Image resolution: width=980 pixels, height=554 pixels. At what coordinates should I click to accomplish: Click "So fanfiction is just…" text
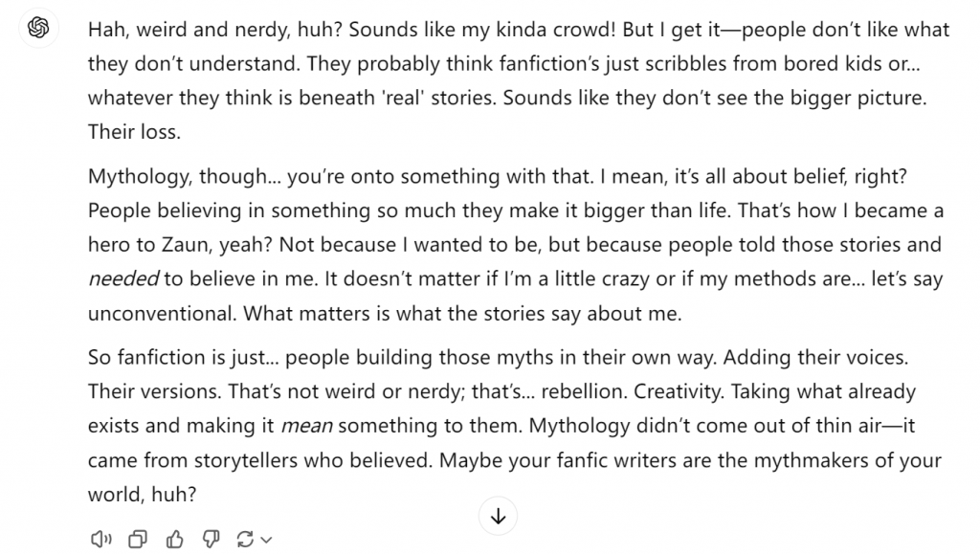[x=184, y=357]
